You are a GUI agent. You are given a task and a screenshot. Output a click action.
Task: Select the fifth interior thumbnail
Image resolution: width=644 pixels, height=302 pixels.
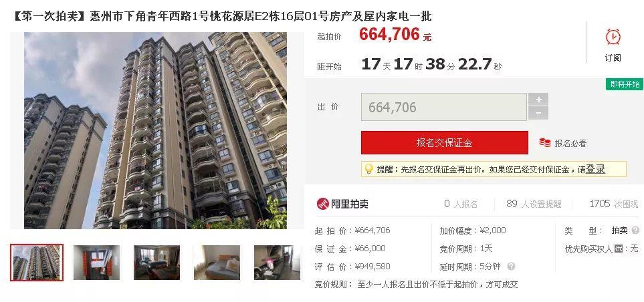(x=277, y=263)
